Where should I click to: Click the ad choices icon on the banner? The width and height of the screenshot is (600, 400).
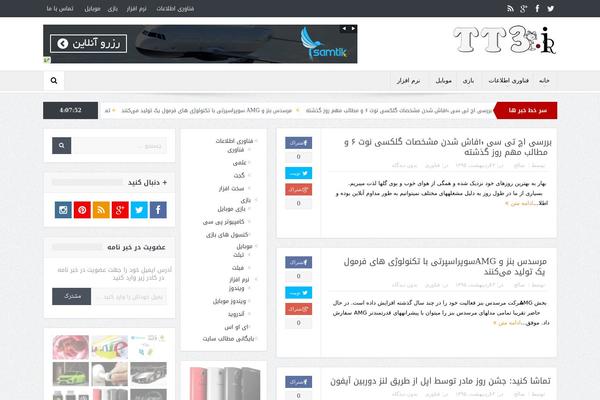click(47, 60)
